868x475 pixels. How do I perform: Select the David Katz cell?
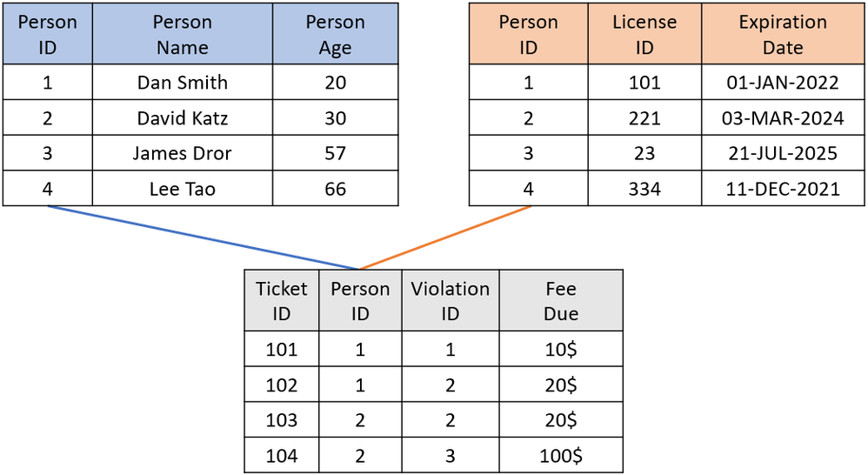(x=182, y=118)
